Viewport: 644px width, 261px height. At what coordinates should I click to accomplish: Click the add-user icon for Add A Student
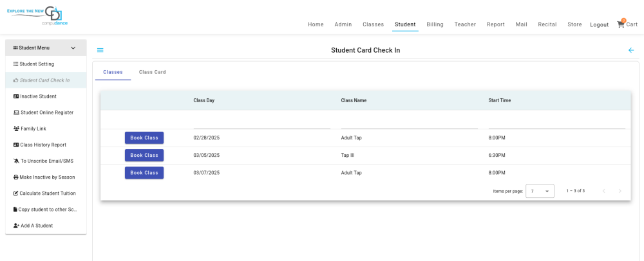[17, 226]
